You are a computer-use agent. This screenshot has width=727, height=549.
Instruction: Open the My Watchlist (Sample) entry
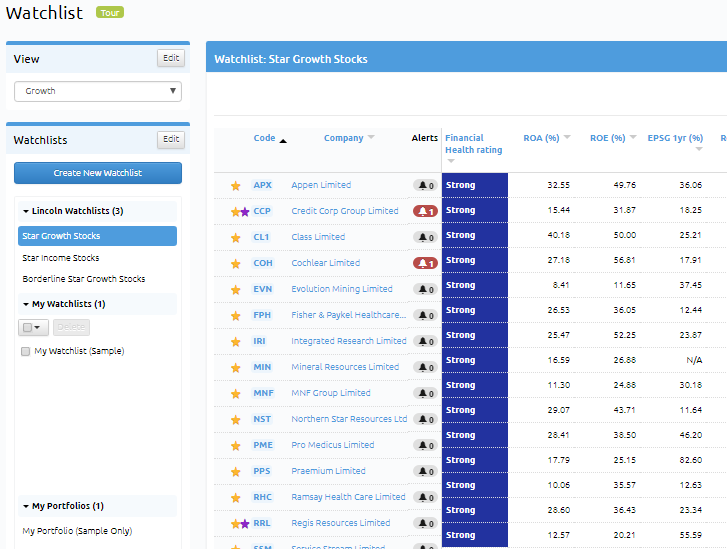point(79,351)
